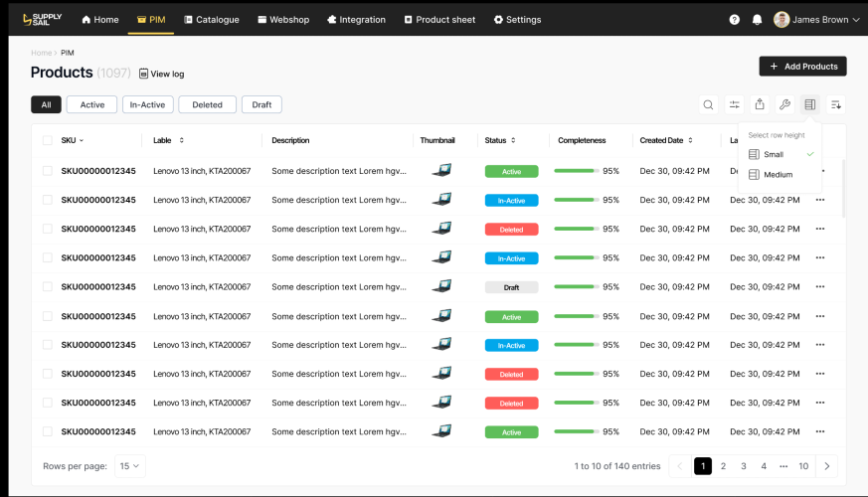Check the last row's checkbox
868x497 pixels.
(x=48, y=431)
